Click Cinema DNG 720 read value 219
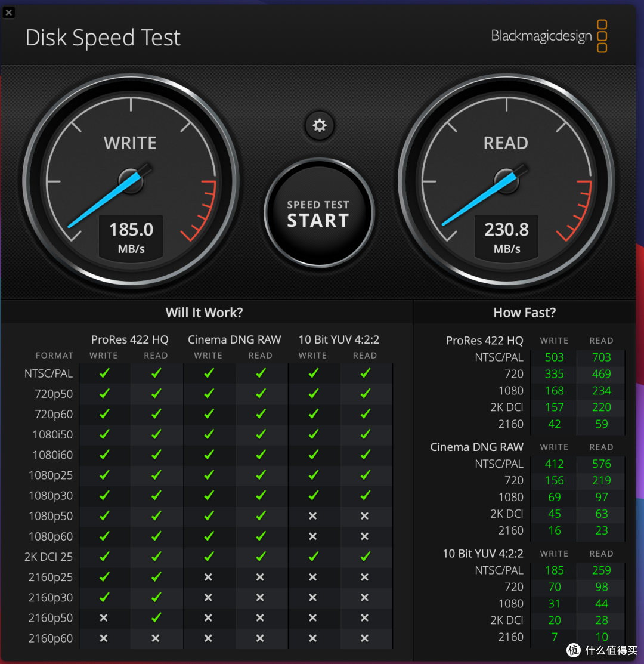The width and height of the screenshot is (644, 664). click(x=601, y=481)
